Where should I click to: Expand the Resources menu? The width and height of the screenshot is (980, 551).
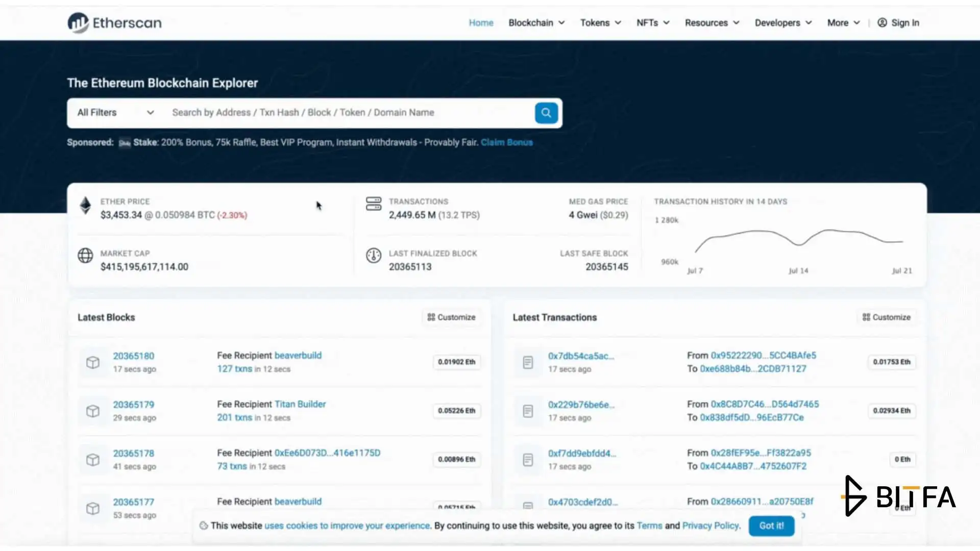tap(712, 22)
